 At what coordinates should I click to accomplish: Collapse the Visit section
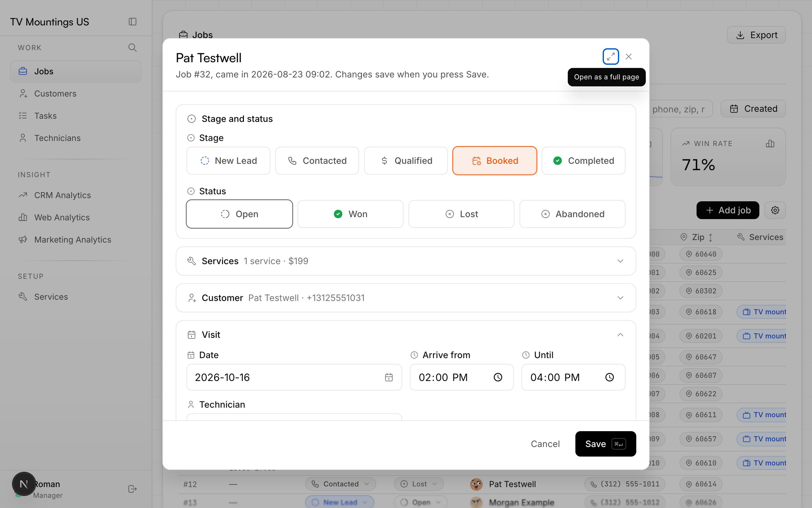point(620,335)
